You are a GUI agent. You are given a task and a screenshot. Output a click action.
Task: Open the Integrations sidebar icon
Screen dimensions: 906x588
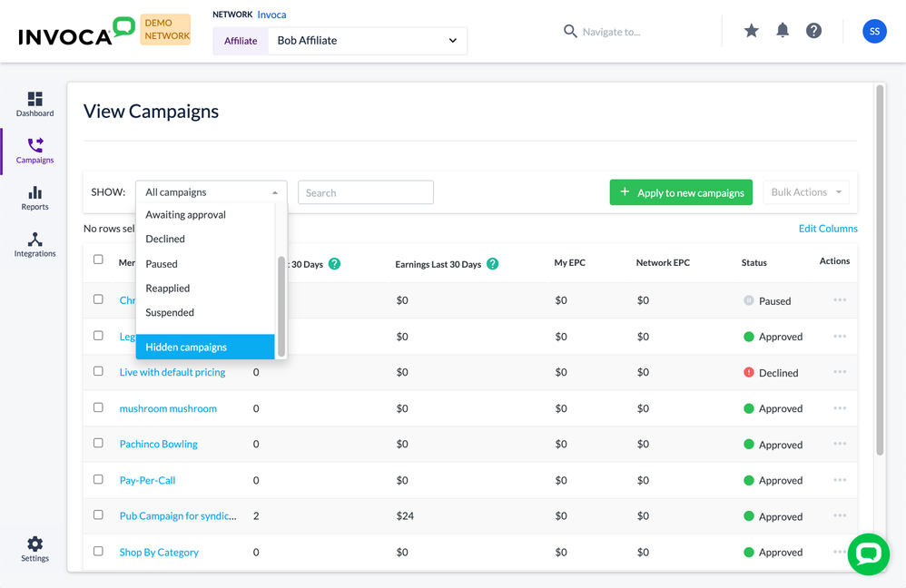pos(34,245)
